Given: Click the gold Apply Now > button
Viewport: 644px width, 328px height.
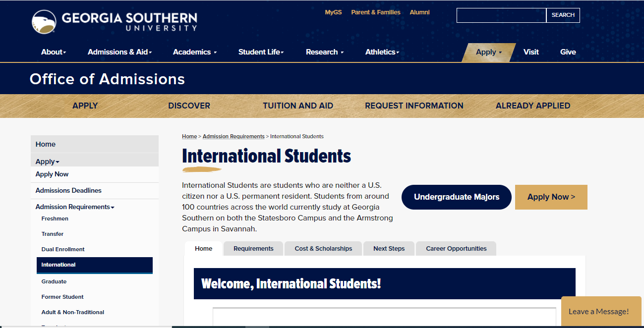Looking at the screenshot, I should tap(551, 197).
